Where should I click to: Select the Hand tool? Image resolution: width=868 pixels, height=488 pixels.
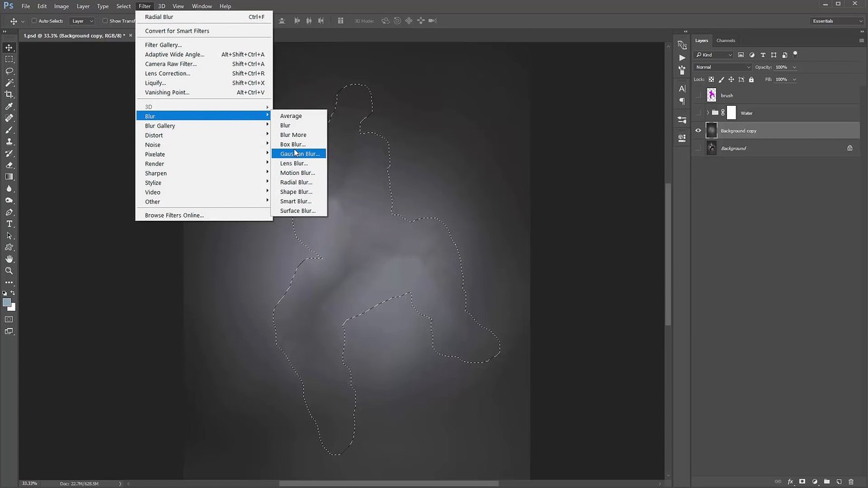click(9, 259)
